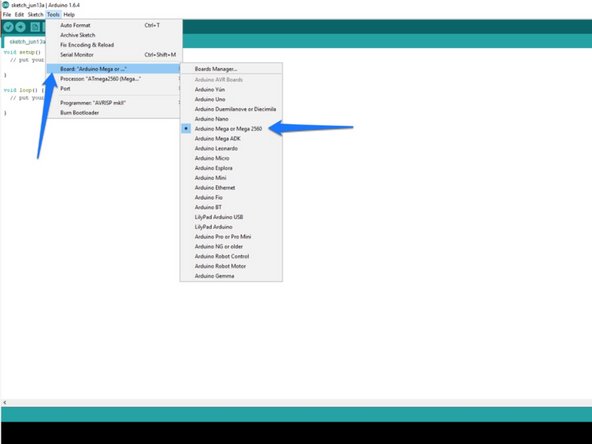Choose LilyPad Arduino USB board
This screenshot has width=592, height=444.
point(231,217)
